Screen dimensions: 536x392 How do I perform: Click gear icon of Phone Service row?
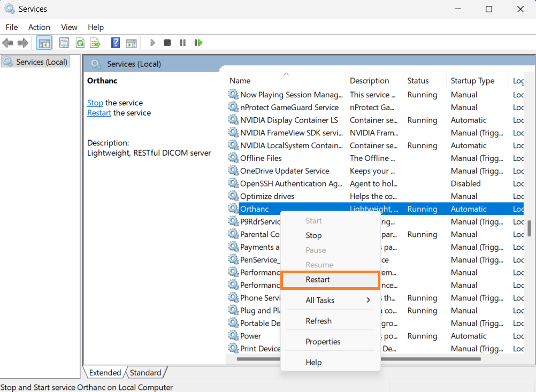coord(233,297)
